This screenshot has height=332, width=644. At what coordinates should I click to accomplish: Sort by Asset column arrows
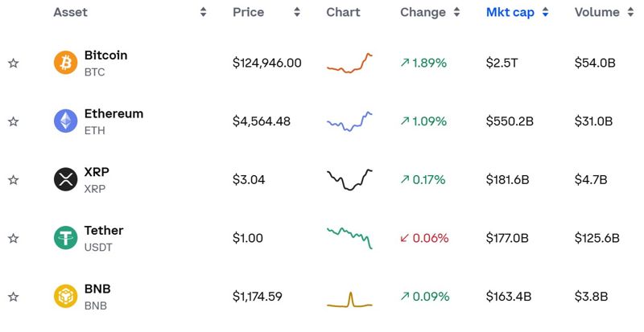point(204,12)
